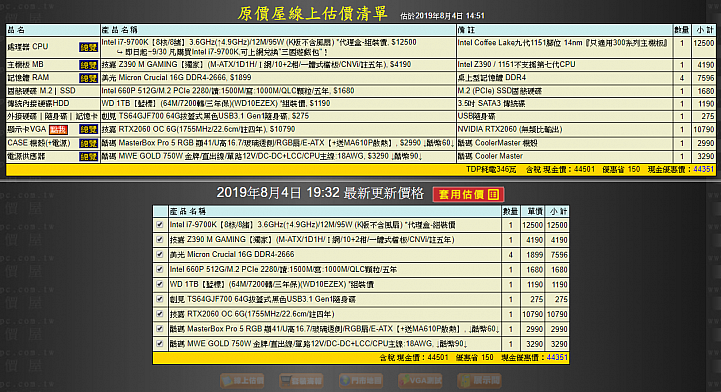Viewport: 721px width, 392px height.
Task: Click the 主機板 MB category label
Action: [x=25, y=64]
